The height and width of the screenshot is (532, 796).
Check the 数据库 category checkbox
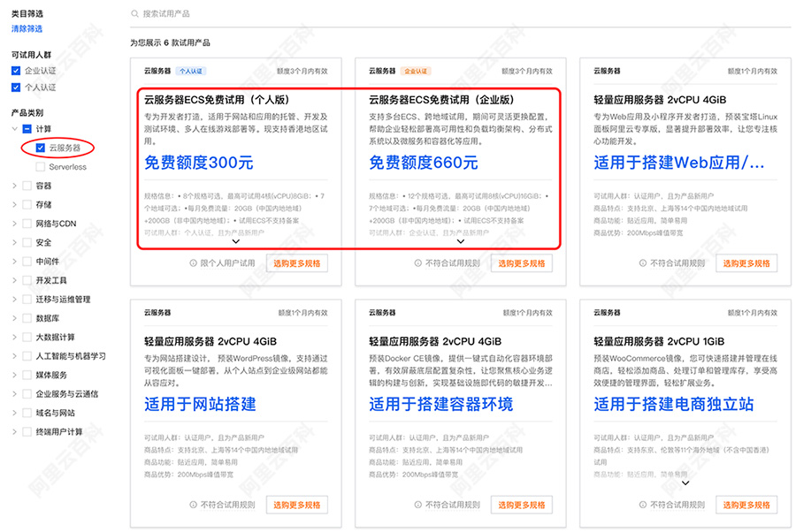[x=27, y=318]
